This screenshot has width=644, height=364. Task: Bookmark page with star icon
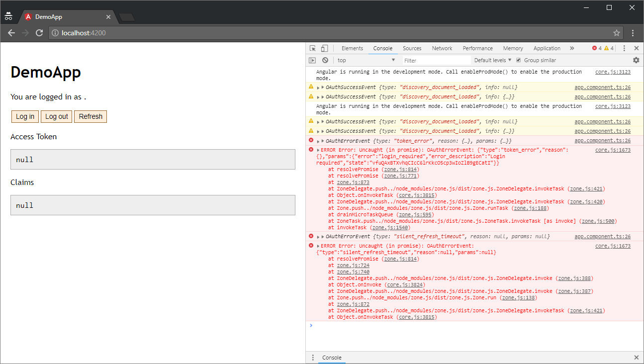[617, 33]
